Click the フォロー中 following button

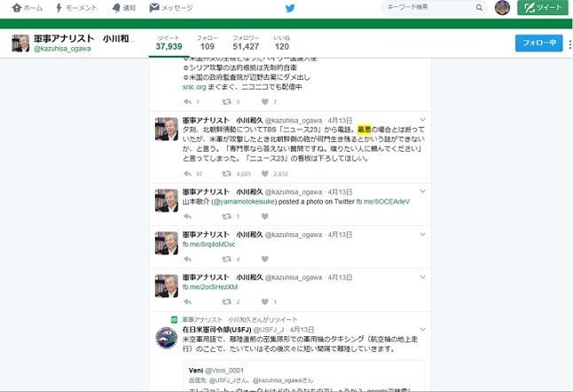(539, 43)
